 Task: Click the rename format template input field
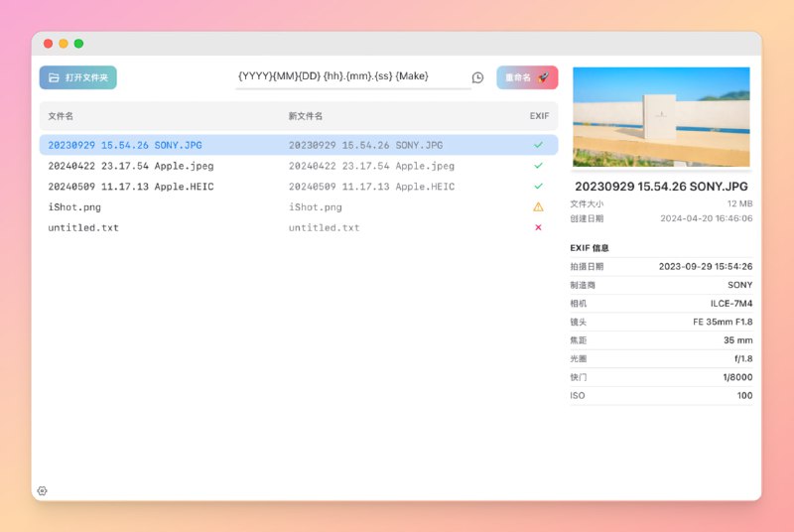(352, 76)
